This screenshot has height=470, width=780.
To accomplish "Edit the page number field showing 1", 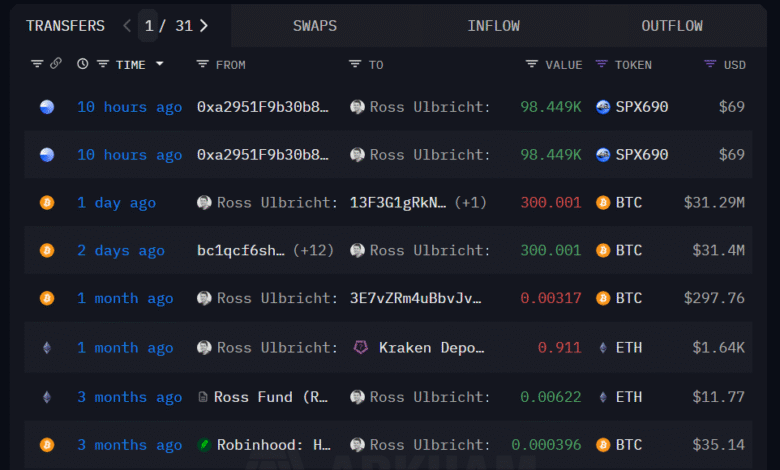I will (x=148, y=25).
